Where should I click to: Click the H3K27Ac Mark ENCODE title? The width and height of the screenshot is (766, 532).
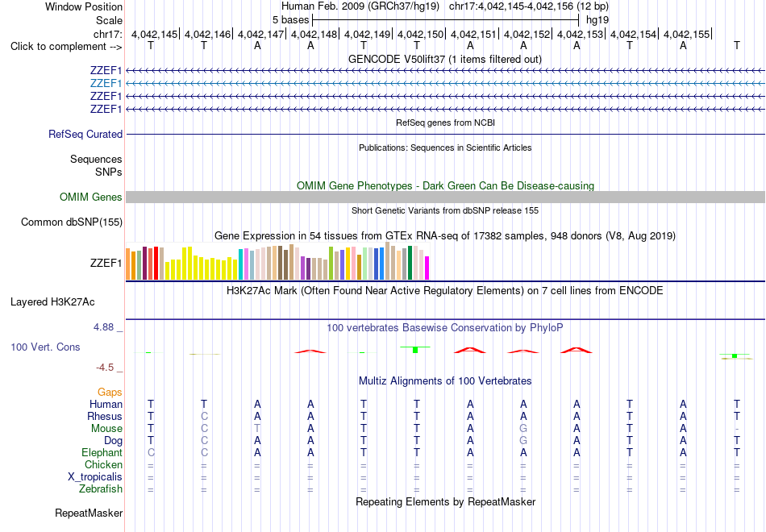[x=445, y=291]
